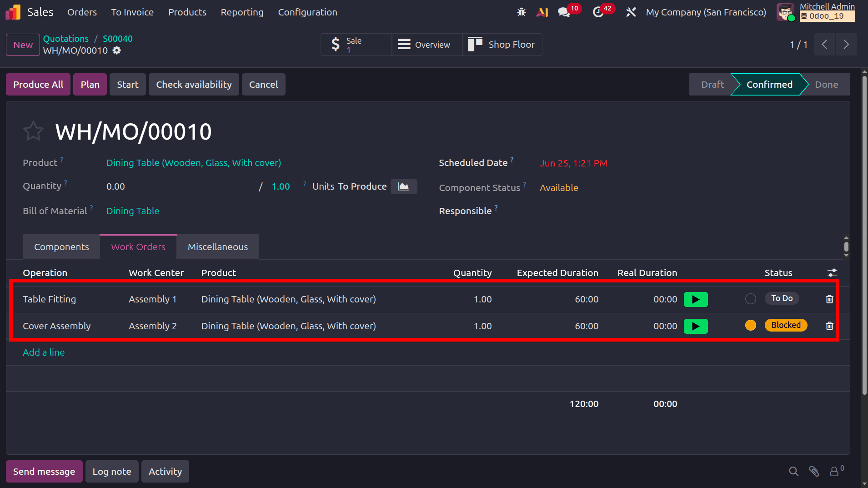Open the To Invoice menu

[x=132, y=12]
